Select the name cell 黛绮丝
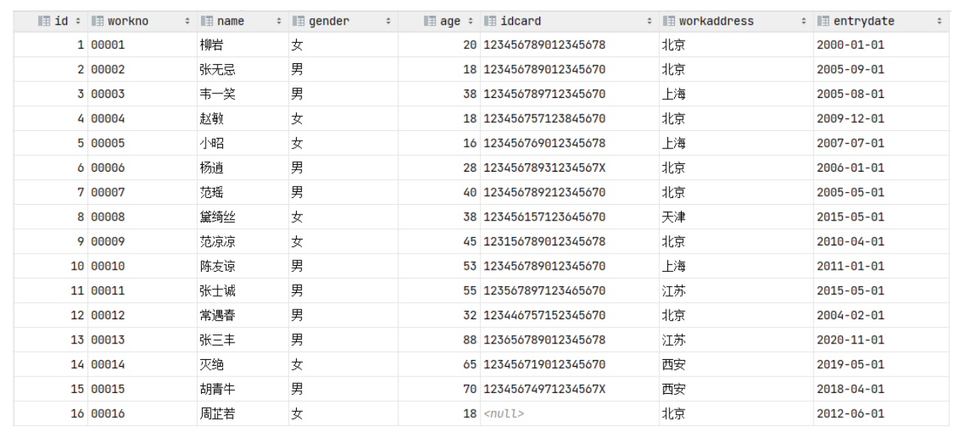The image size is (980, 439). tap(243, 217)
